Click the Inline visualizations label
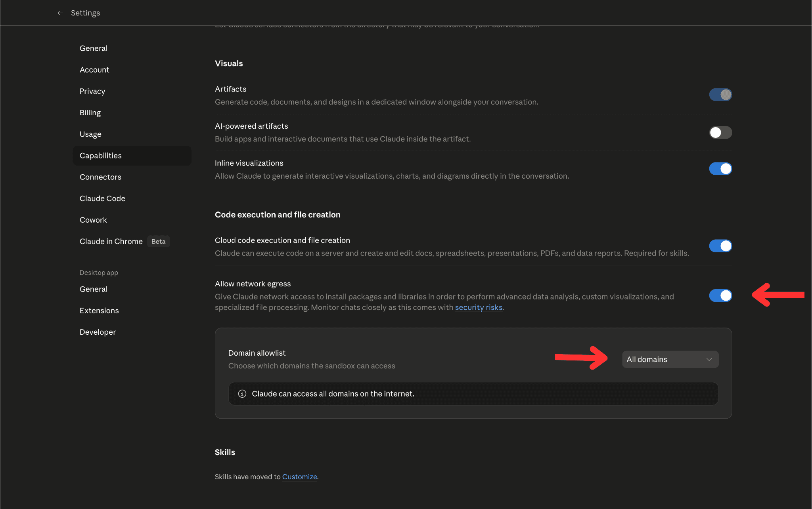 tap(249, 163)
